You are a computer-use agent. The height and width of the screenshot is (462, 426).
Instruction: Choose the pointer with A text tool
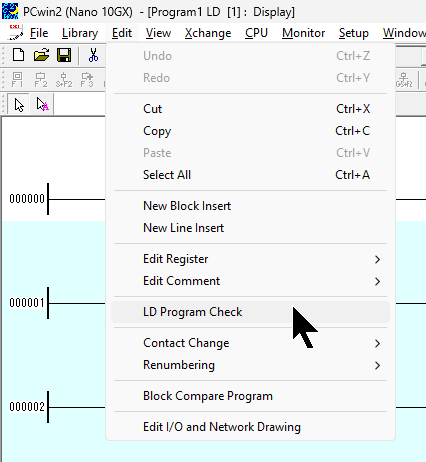tap(42, 105)
